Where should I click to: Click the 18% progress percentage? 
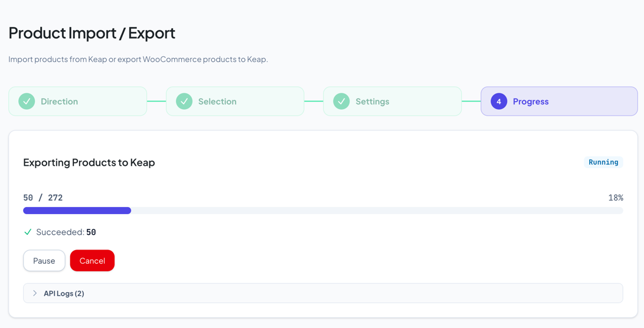point(616,198)
